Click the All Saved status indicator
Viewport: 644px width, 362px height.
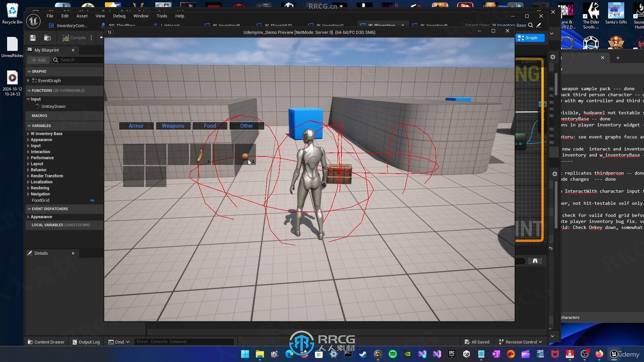click(x=477, y=342)
